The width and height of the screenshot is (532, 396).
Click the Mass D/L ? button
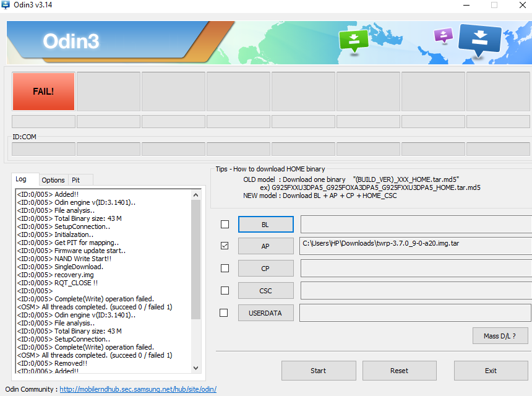[x=500, y=335]
